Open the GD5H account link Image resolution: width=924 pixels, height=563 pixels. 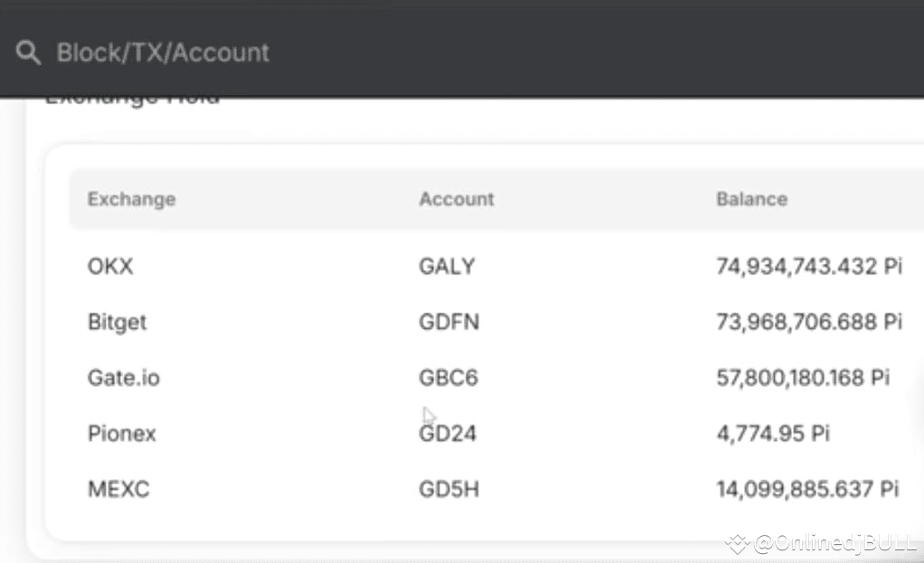click(x=449, y=489)
